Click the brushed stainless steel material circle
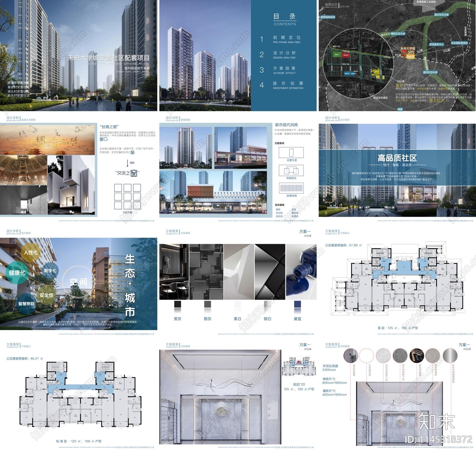Image resolution: width=476 pixels, height=451 pixels. point(450,356)
